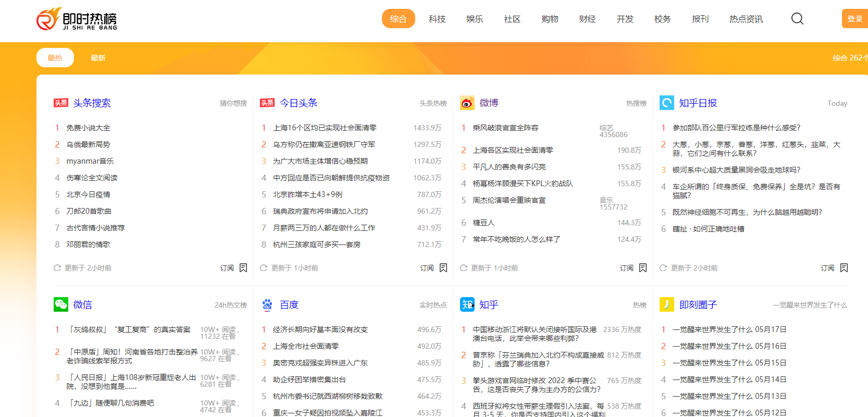
Task: Open question 银河系中心超大质量黑洞会吸走地球吗?
Action: click(736, 170)
